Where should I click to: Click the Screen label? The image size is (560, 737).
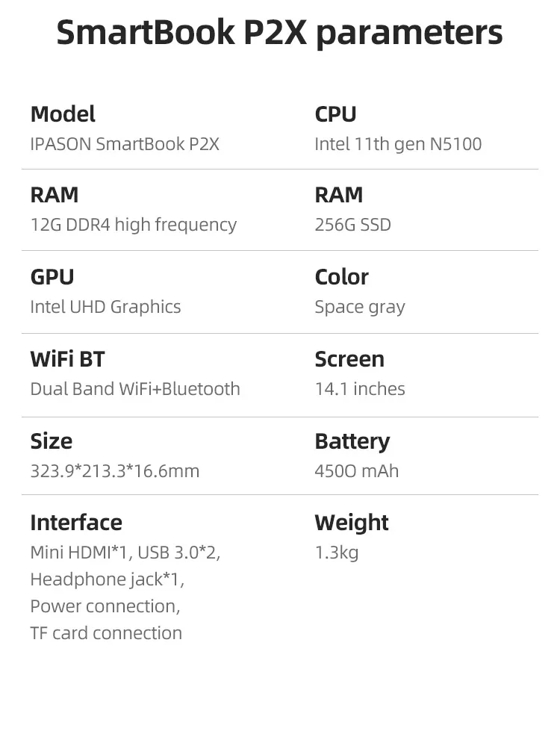coord(349,359)
